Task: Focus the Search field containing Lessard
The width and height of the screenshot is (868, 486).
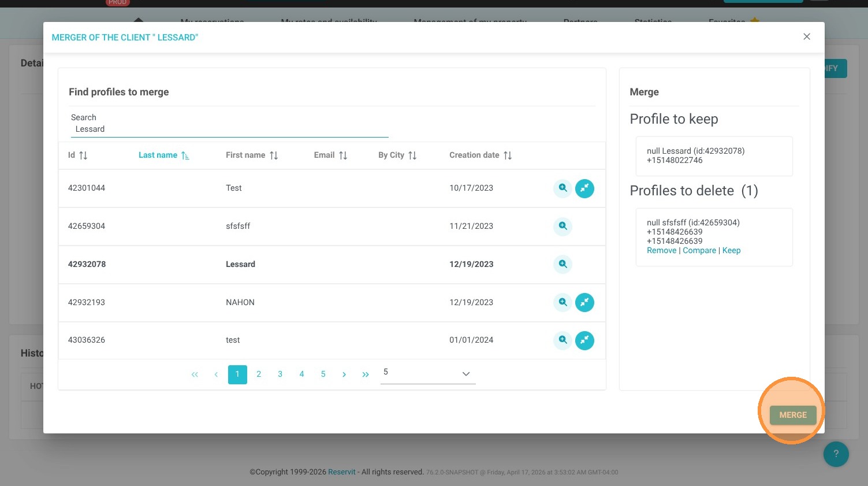Action: pyautogui.click(x=229, y=129)
